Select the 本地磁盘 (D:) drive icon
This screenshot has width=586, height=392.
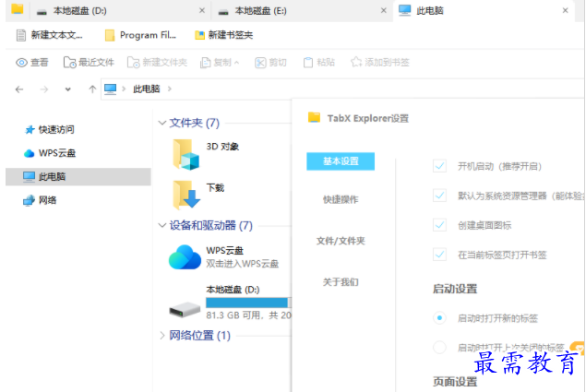[185, 309]
